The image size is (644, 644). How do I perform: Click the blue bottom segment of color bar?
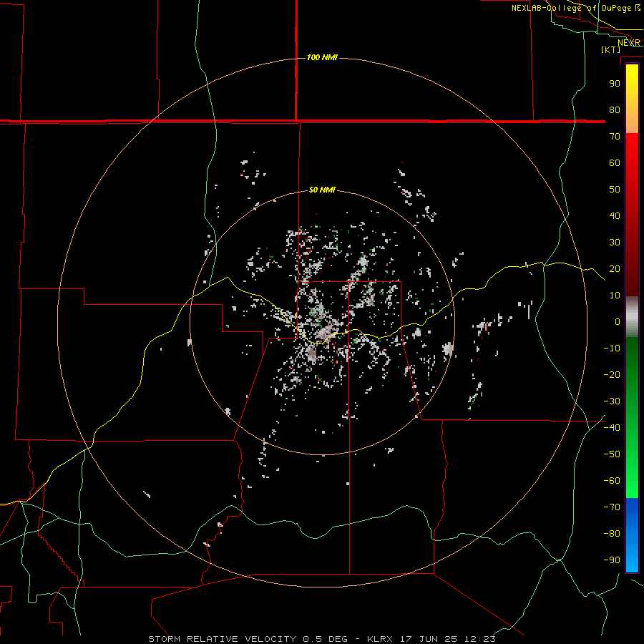632,535
